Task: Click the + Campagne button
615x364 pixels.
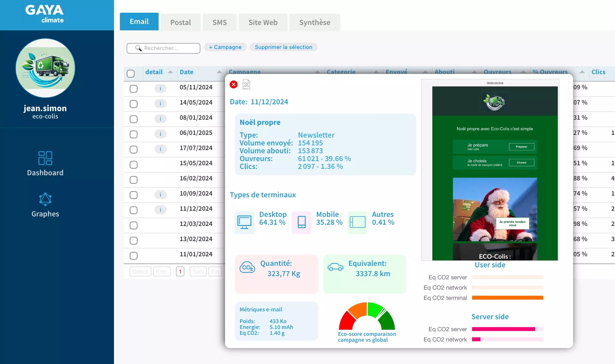Action: pos(225,47)
